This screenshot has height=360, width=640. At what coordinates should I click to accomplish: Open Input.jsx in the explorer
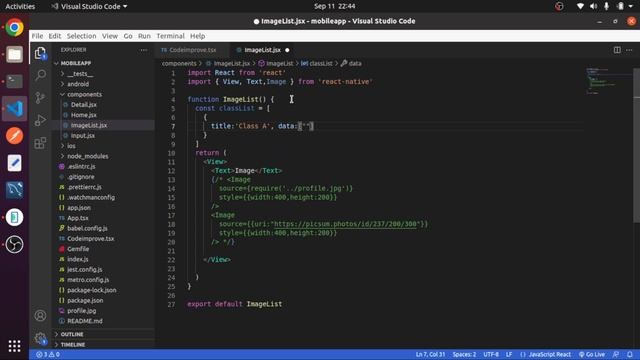point(82,136)
